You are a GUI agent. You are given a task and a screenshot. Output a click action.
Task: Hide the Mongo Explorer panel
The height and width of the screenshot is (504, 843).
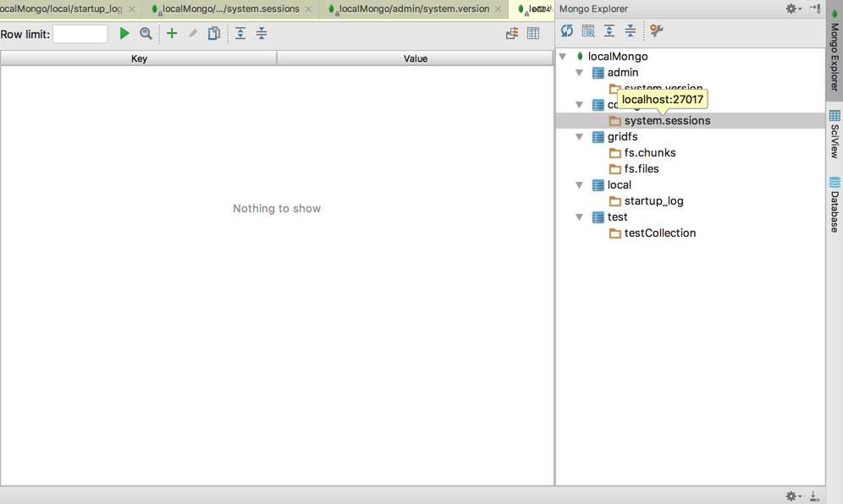tap(815, 8)
